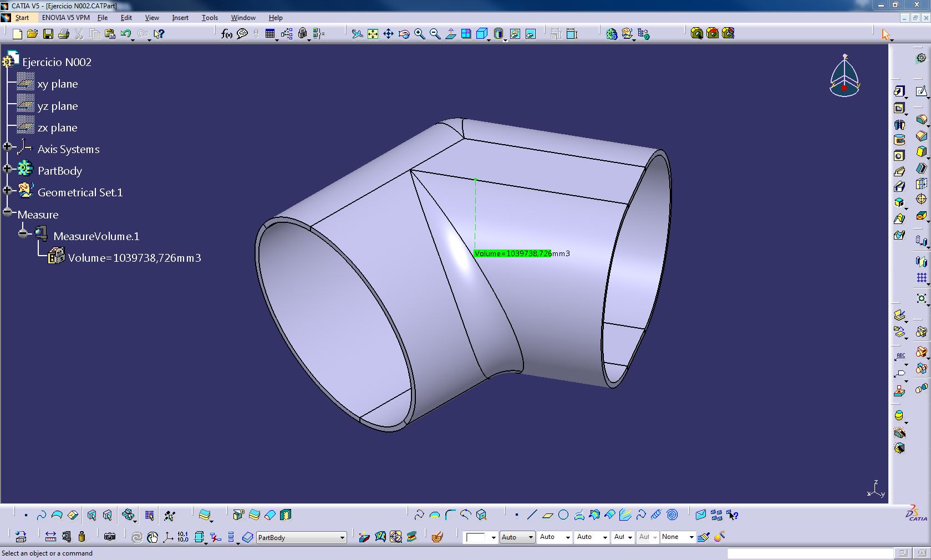This screenshot has height=560, width=931.
Task: Collapse the Measure node
Action: click(7, 211)
